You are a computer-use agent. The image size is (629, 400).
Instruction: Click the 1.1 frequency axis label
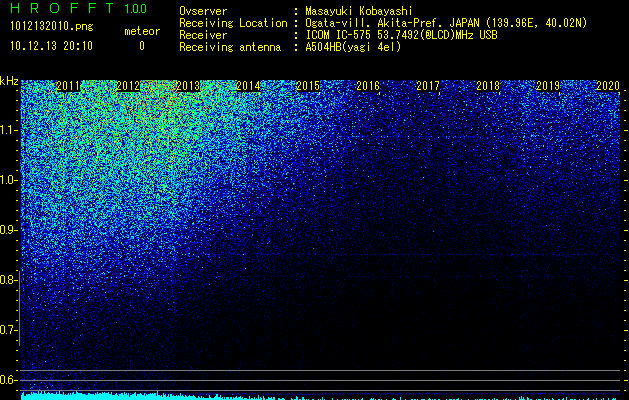pos(9,130)
